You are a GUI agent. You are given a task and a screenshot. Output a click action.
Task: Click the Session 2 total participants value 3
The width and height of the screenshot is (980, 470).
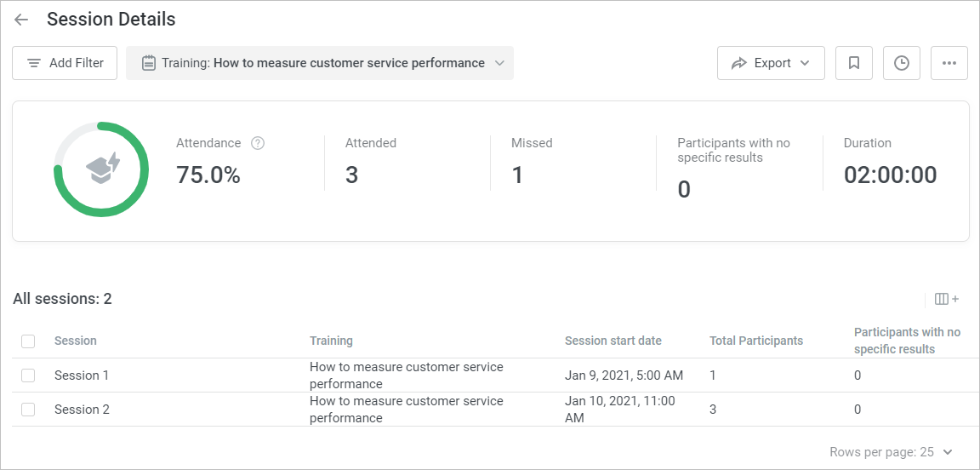713,410
